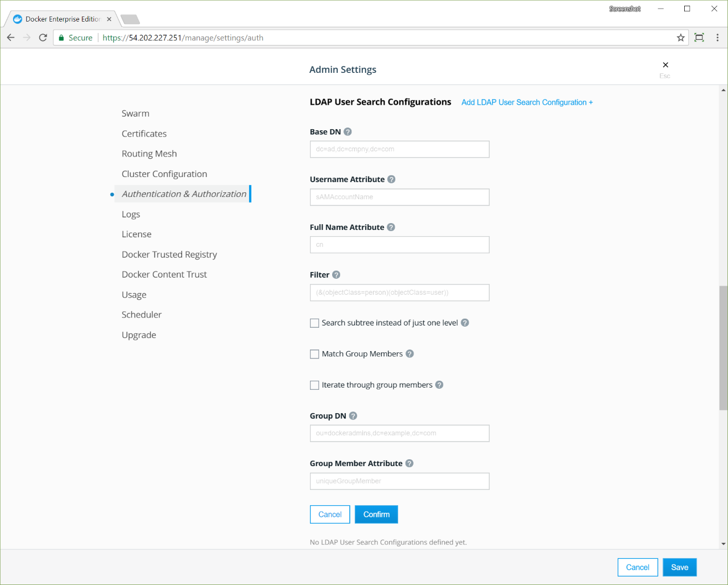Select Cluster Configuration in the sidebar
Screen dimensions: 728x585
point(164,174)
